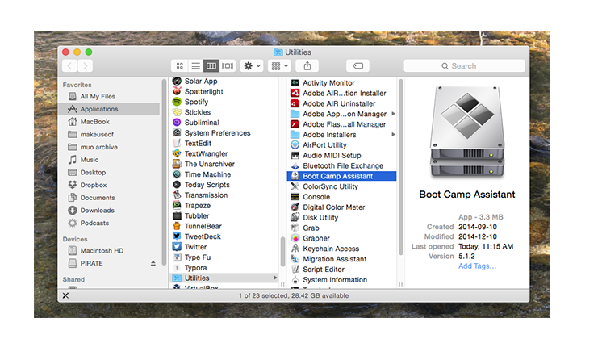This screenshot has width=602, height=364.
Task: Select Time Machine application
Action: tap(207, 174)
